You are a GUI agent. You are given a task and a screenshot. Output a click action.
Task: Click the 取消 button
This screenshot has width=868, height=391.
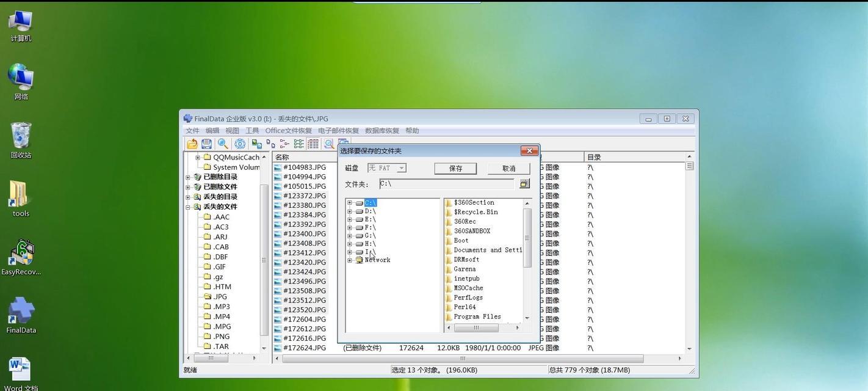(x=508, y=168)
